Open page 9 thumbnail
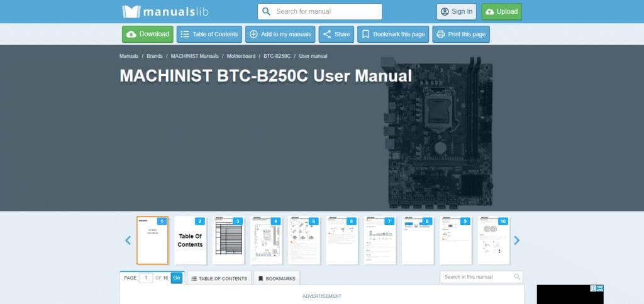The width and height of the screenshot is (644, 304). click(455, 241)
